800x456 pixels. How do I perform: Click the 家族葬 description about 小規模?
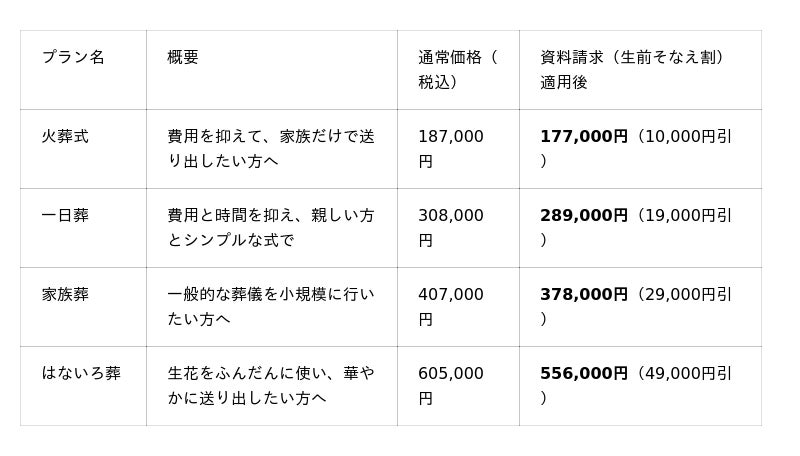pyautogui.click(x=271, y=307)
